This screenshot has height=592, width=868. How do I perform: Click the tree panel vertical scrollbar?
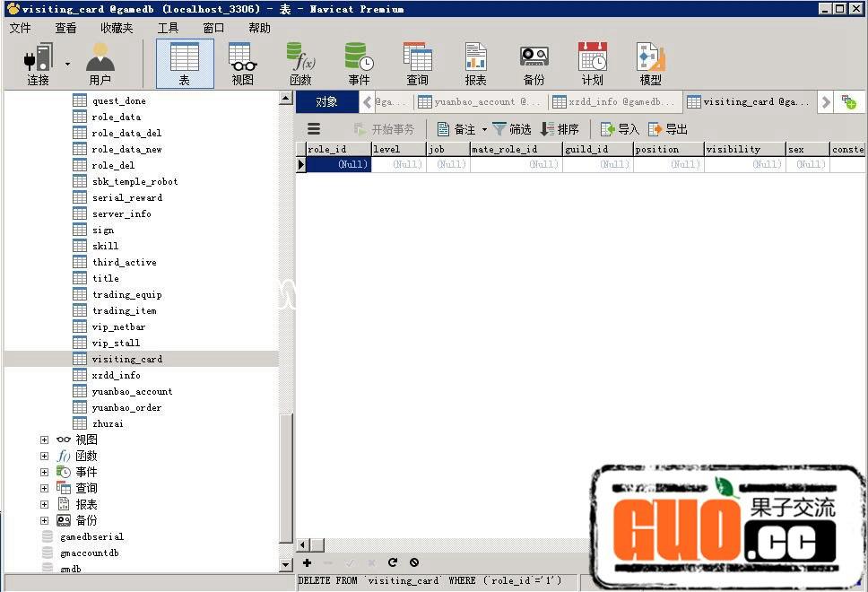pyautogui.click(x=286, y=475)
